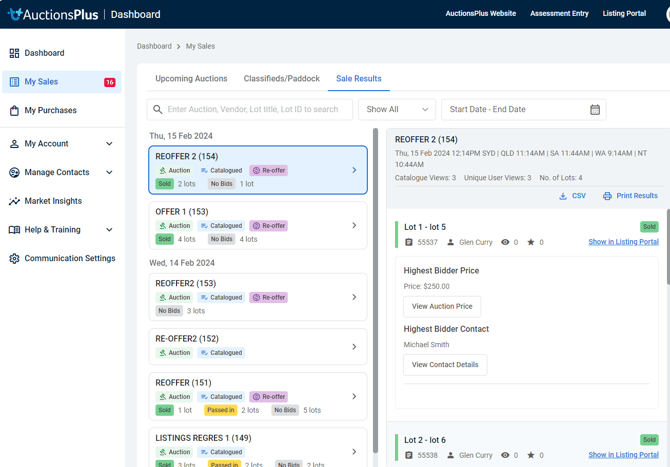Image resolution: width=670 pixels, height=467 pixels.
Task: Switch to Upcoming Auctions tab
Action: coord(191,78)
